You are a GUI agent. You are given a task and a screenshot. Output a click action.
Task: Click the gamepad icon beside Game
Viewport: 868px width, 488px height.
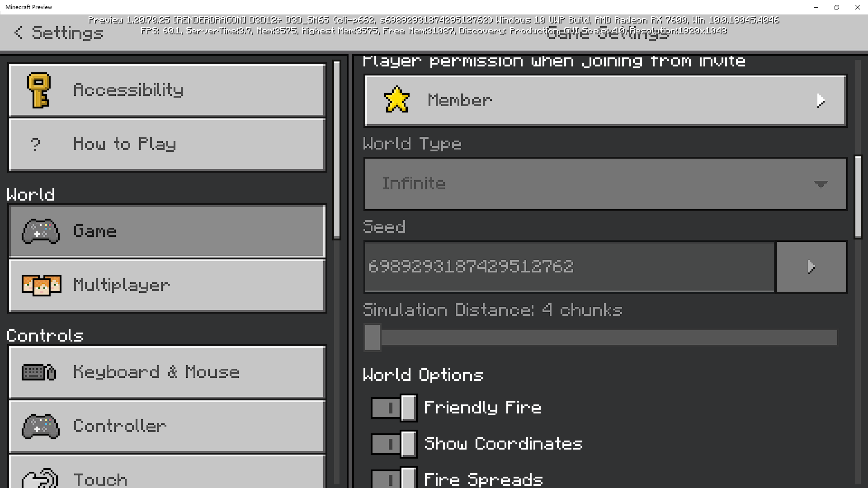pos(41,231)
